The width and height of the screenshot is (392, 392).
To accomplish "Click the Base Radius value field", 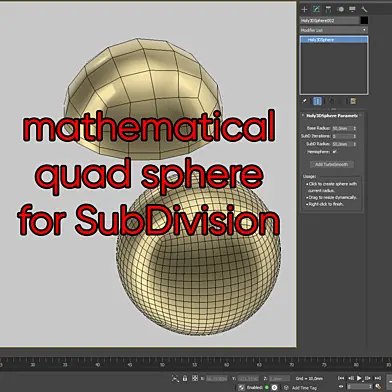I will (342, 128).
